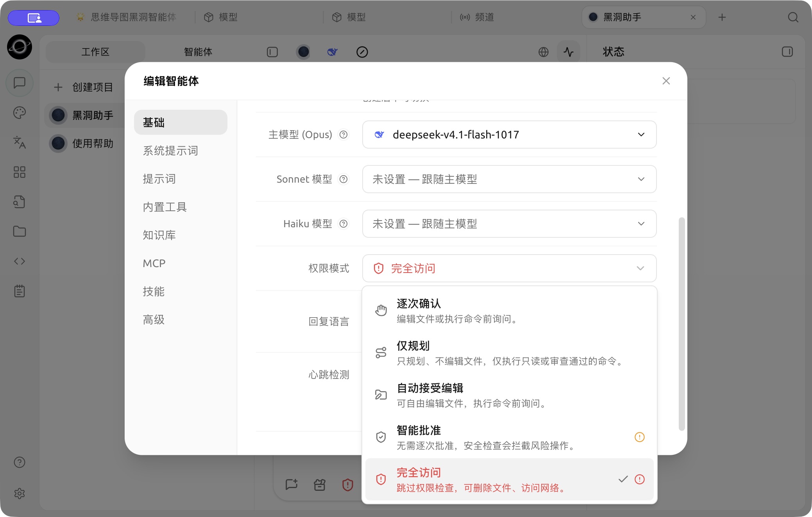This screenshot has height=517, width=812.
Task: Click red warning icon beside 完全访问 option
Action: pos(640,479)
